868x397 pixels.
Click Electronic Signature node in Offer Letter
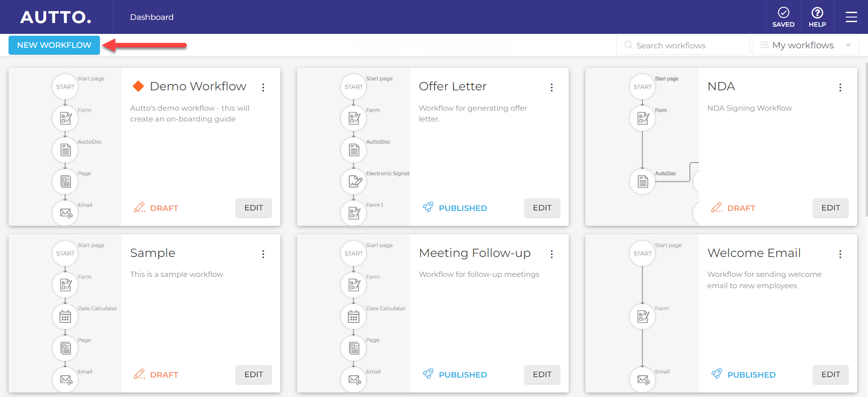pos(354,182)
